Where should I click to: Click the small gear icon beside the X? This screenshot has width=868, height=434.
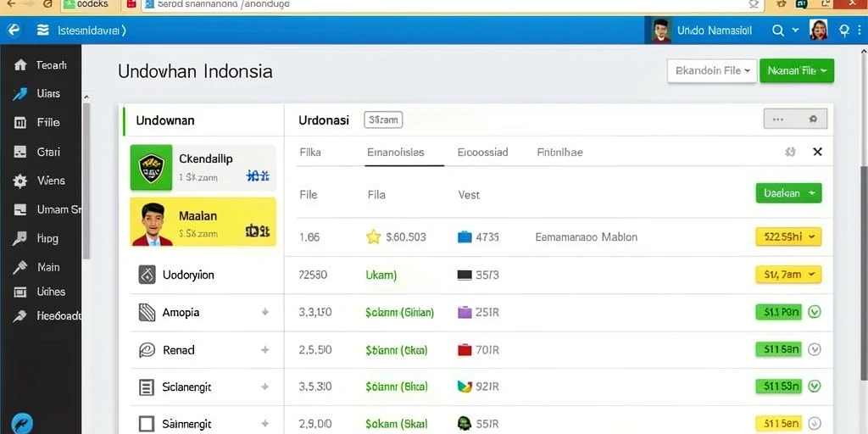pos(791,152)
